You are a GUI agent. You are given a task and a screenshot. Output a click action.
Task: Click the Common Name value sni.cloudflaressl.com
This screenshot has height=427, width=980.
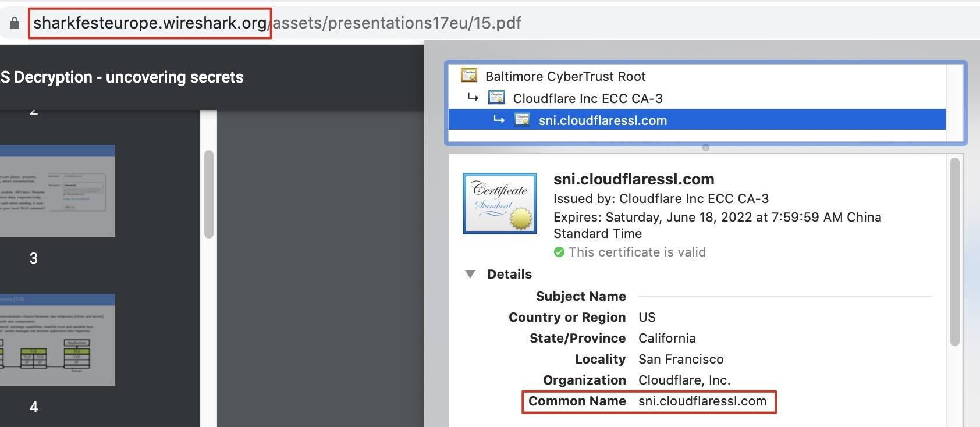click(702, 401)
